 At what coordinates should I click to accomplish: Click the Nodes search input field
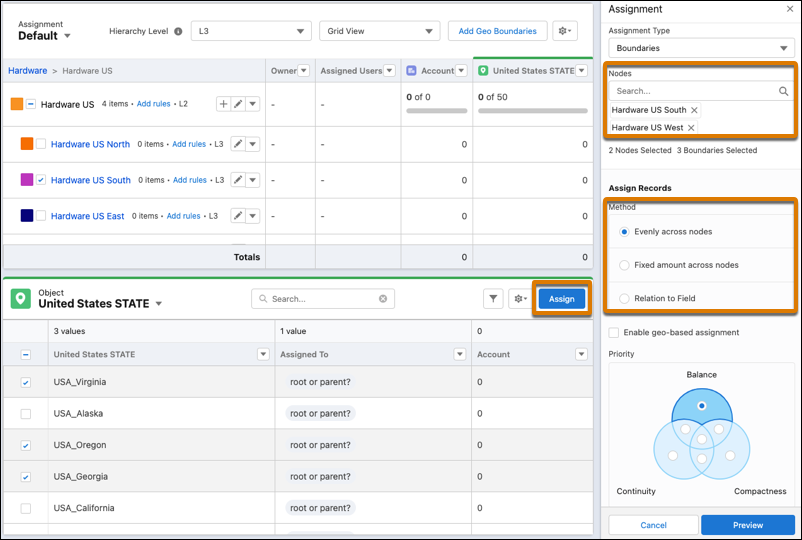point(693,91)
